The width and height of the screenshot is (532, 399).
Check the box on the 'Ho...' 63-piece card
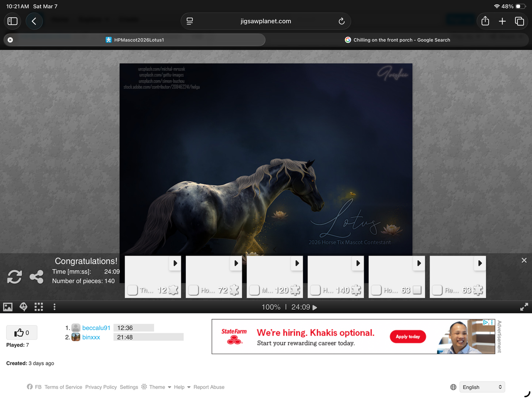pyautogui.click(x=377, y=290)
